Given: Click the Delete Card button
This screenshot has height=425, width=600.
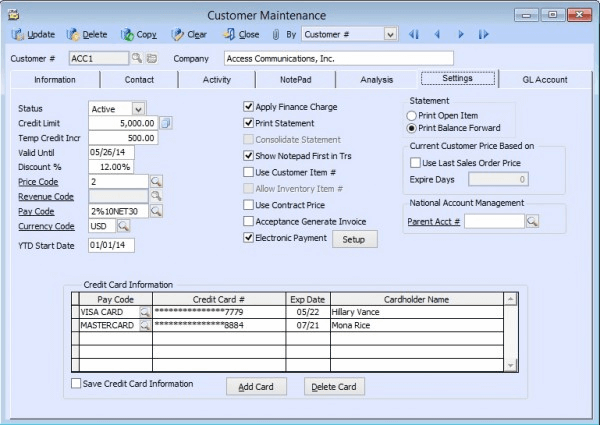Looking at the screenshot, I should click(334, 387).
